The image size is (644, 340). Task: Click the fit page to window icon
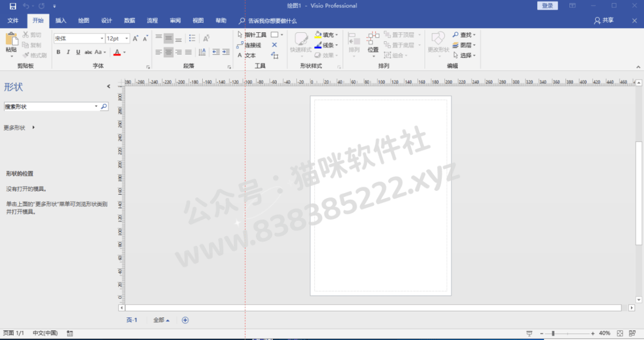[620, 333]
